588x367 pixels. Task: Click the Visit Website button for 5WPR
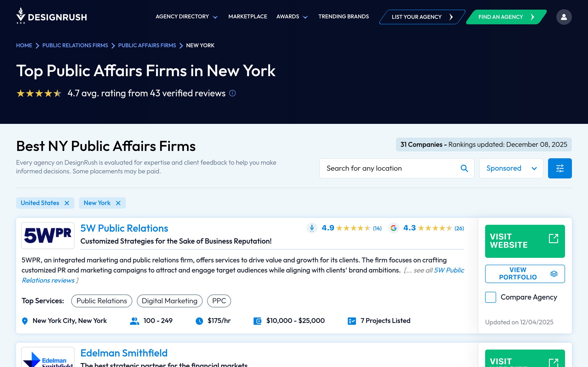coord(525,241)
